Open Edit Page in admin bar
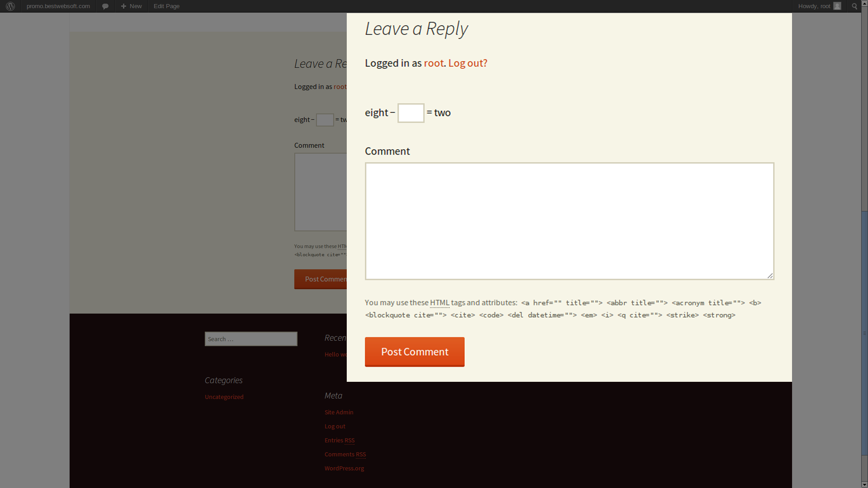 [x=166, y=6]
